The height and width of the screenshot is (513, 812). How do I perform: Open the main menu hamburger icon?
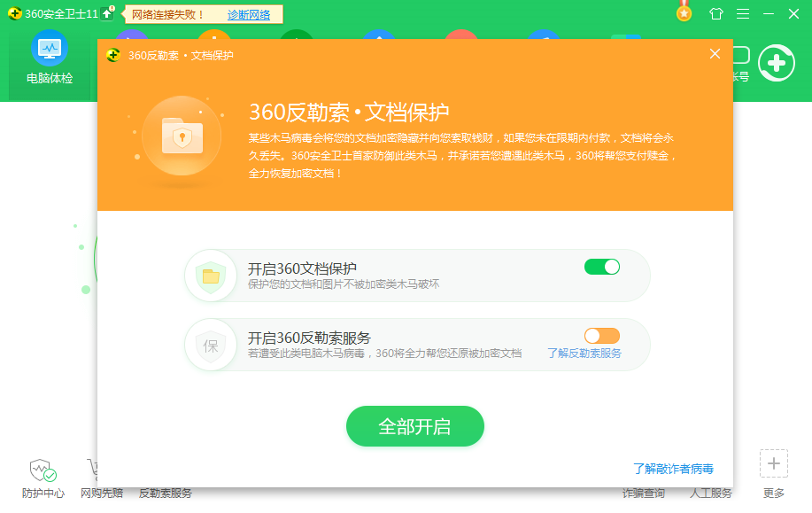(x=743, y=13)
